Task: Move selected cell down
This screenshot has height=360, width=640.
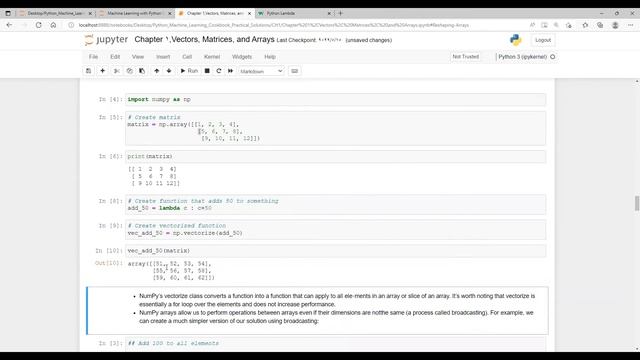Action: click(x=169, y=71)
